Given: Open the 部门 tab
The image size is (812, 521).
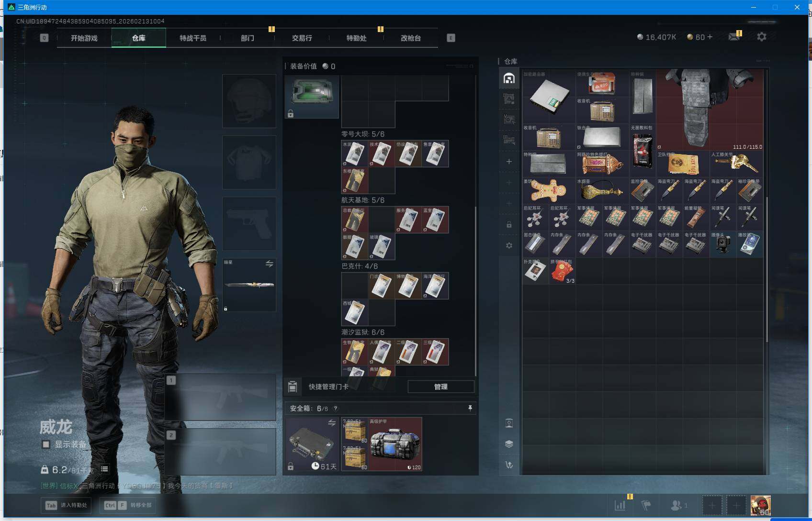Looking at the screenshot, I should pyautogui.click(x=248, y=38).
